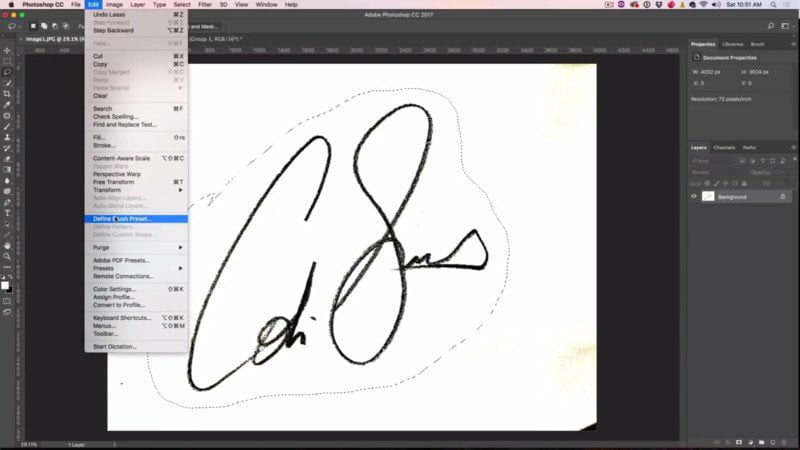This screenshot has height=450, width=800.
Task: Open the Filter menu in menu bar
Action: (x=204, y=5)
